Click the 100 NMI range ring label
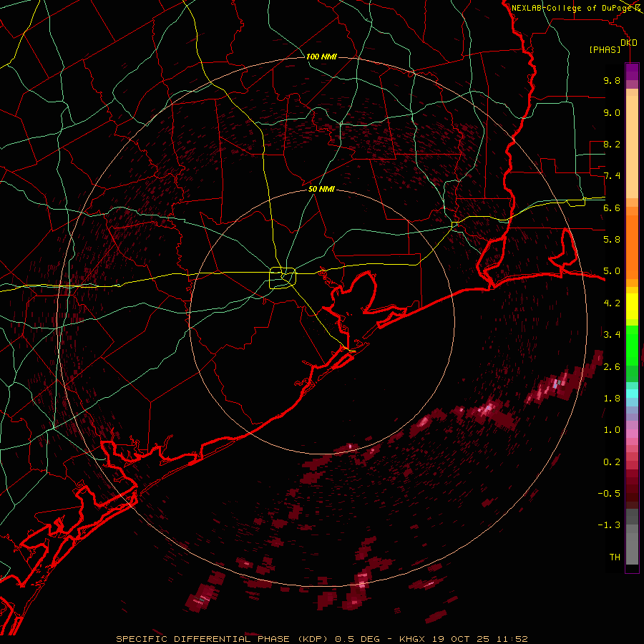 coord(321,57)
